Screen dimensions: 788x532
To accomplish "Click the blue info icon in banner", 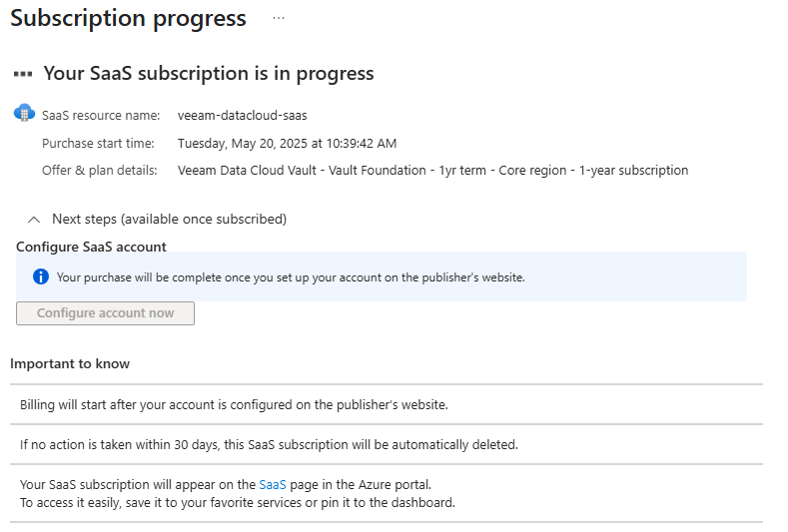I will [41, 276].
